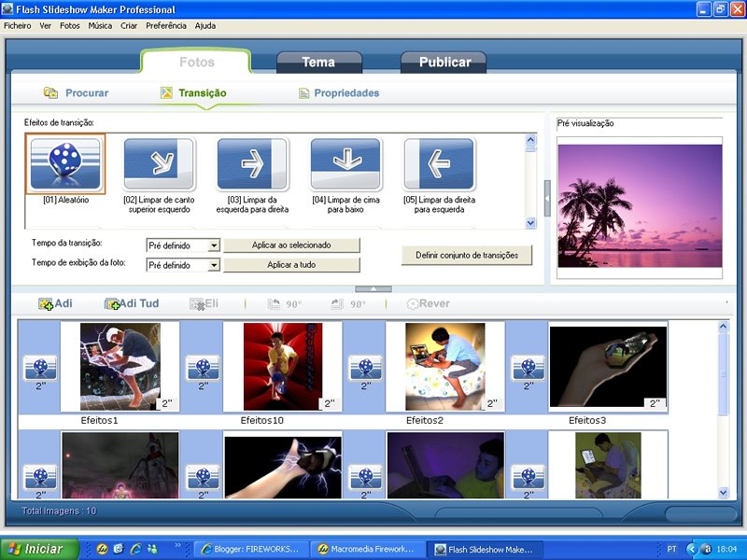Switch to the Publicar tab
The image size is (747, 560).
[444, 63]
